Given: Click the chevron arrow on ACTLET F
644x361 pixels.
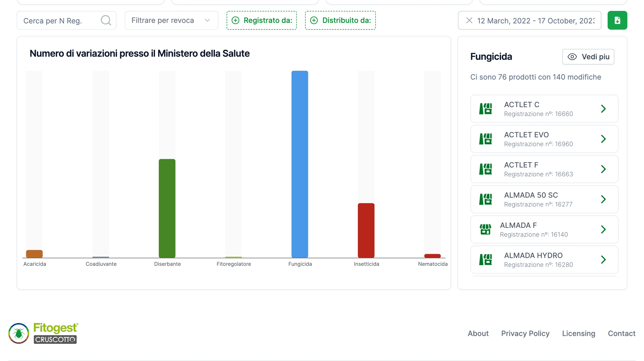Looking at the screenshot, I should [603, 169].
